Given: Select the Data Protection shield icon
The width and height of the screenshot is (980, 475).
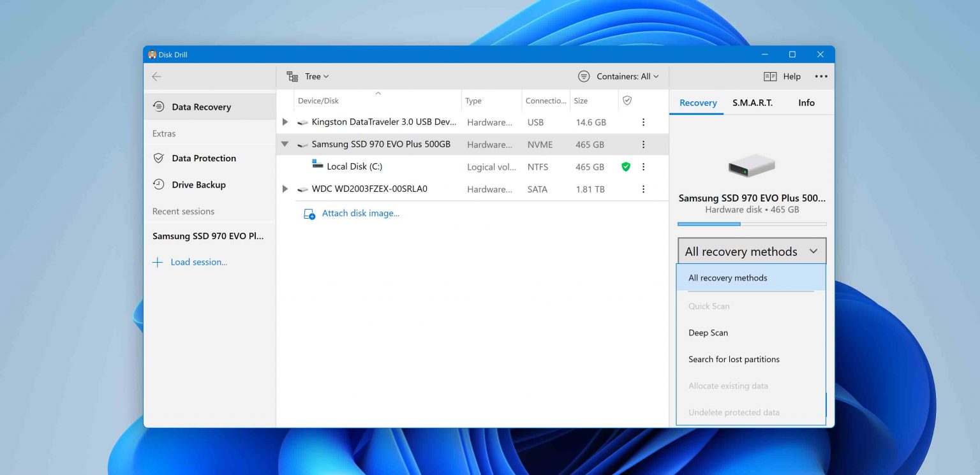Looking at the screenshot, I should click(158, 158).
